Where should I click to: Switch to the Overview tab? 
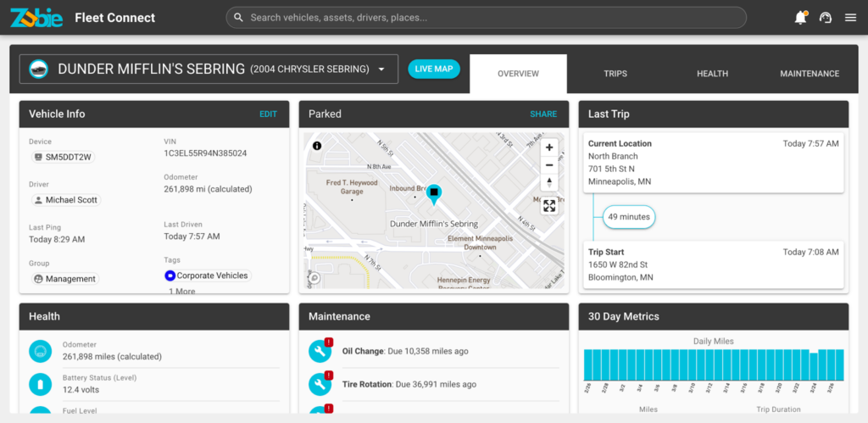518,74
